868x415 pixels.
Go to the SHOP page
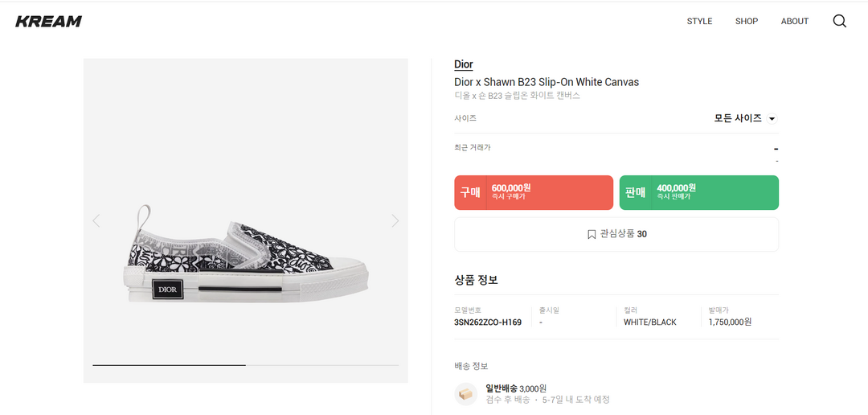pos(746,22)
